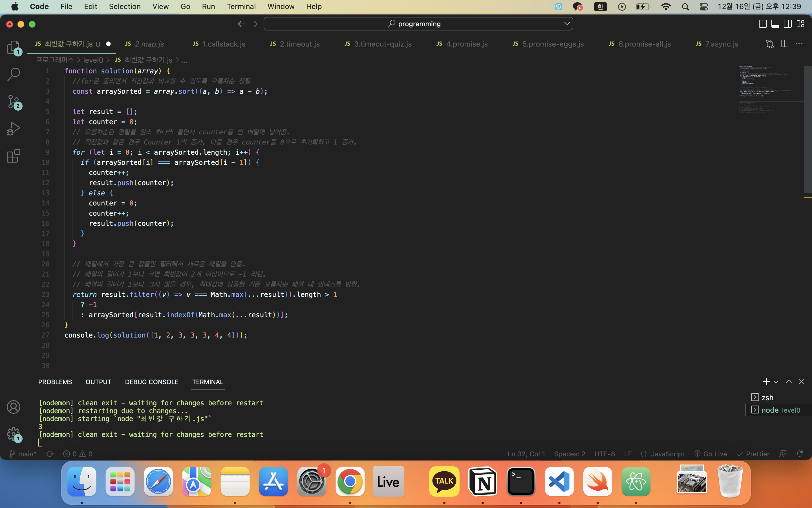Click the Ln 32, Col 1 position
812x508 pixels.
tap(526, 454)
